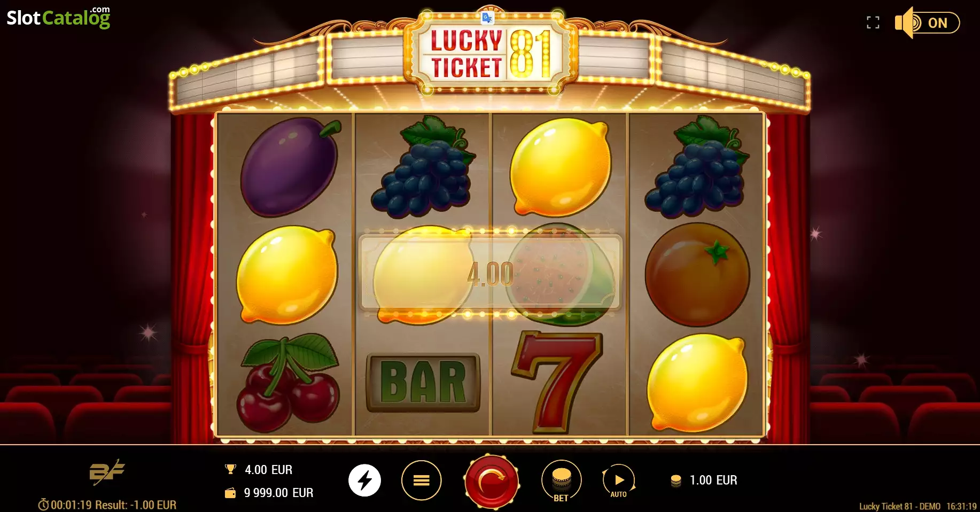
Task: Enable turbo mode lightning icon
Action: point(364,480)
